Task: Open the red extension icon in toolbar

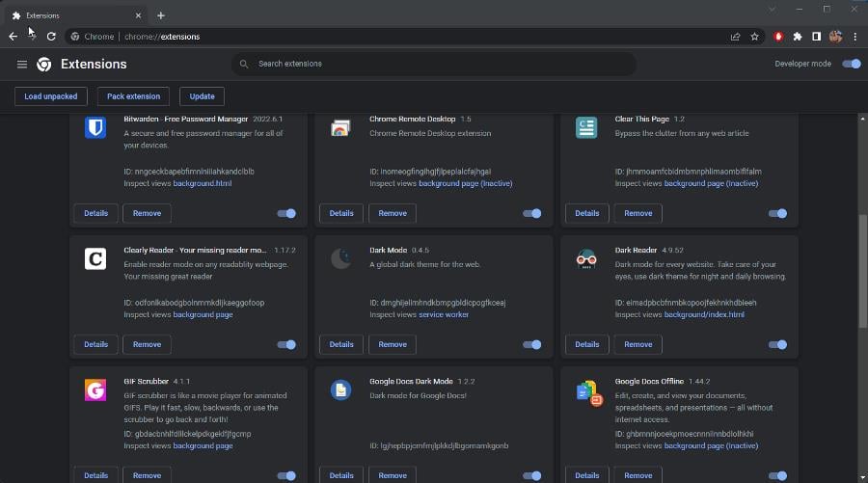Action: point(778,37)
